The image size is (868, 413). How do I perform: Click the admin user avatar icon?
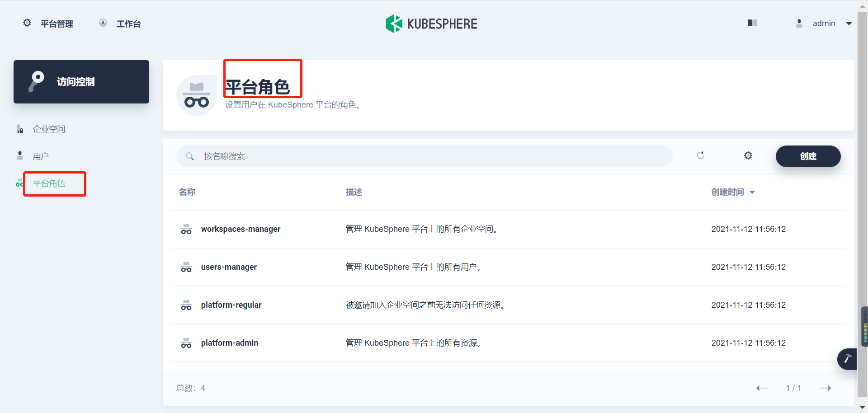click(799, 23)
